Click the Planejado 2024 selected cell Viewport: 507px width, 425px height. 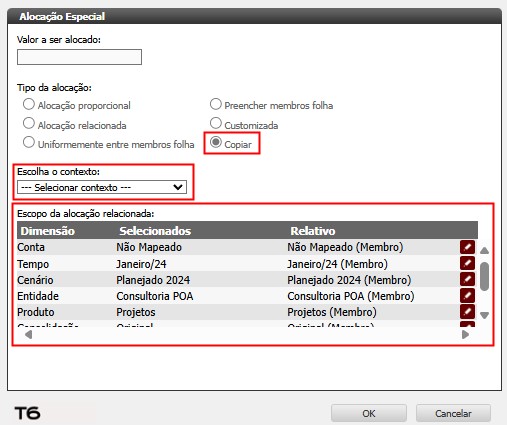point(153,280)
